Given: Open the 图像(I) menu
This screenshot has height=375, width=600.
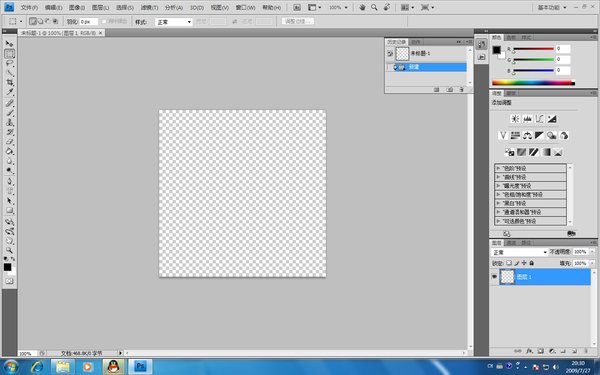Looking at the screenshot, I should (77, 7).
